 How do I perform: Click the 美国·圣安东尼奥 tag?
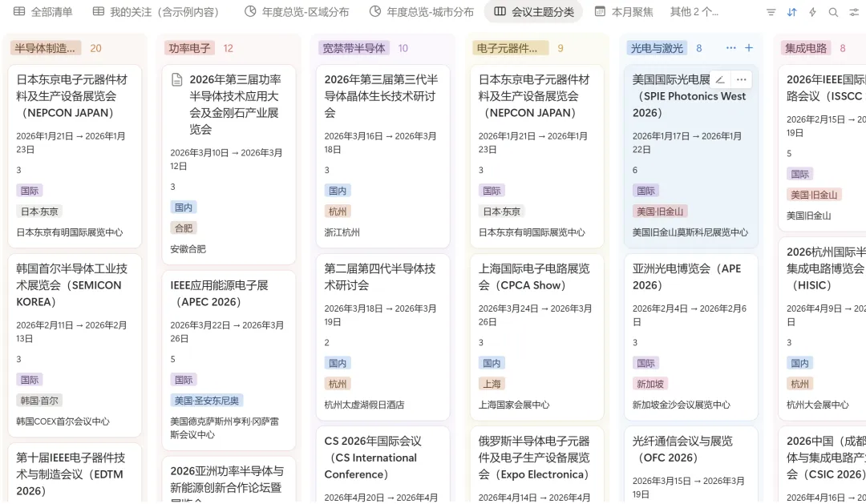[x=207, y=400]
